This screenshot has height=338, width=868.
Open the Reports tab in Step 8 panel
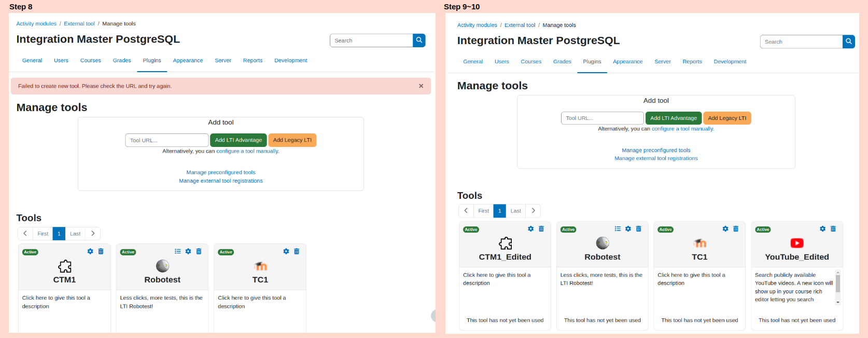[x=253, y=61]
